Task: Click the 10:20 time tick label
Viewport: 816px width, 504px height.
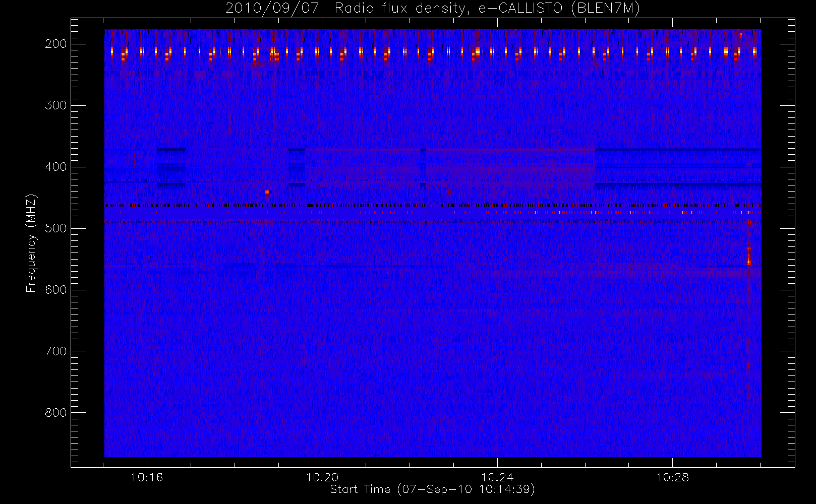Action: [x=322, y=477]
